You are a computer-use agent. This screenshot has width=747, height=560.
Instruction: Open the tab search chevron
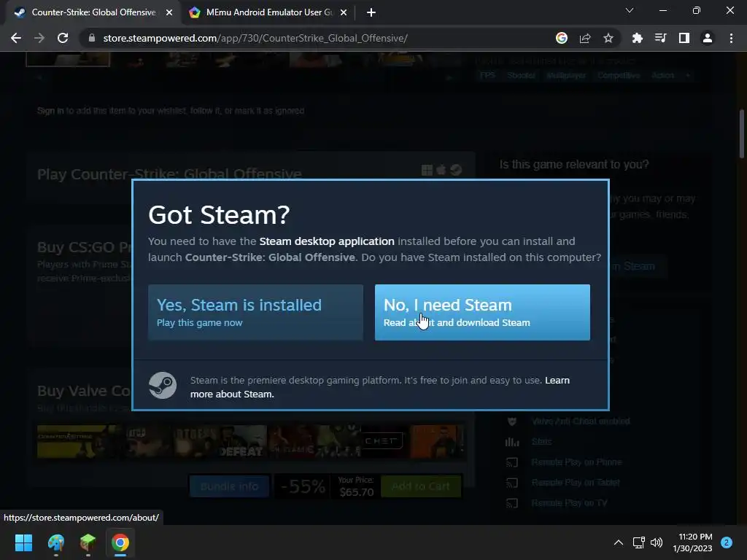pyautogui.click(x=630, y=10)
